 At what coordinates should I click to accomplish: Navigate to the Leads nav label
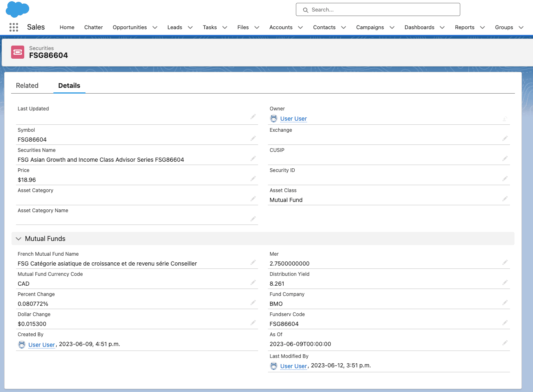tap(175, 28)
